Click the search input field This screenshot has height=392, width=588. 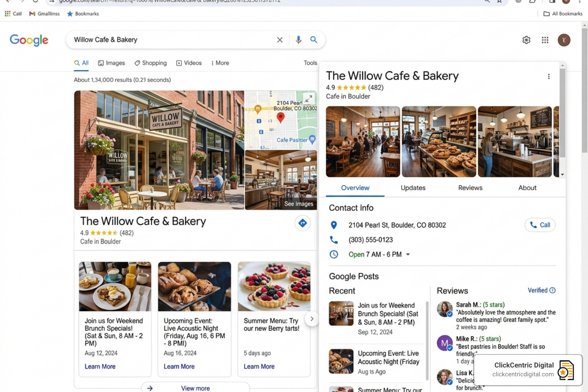(172, 40)
